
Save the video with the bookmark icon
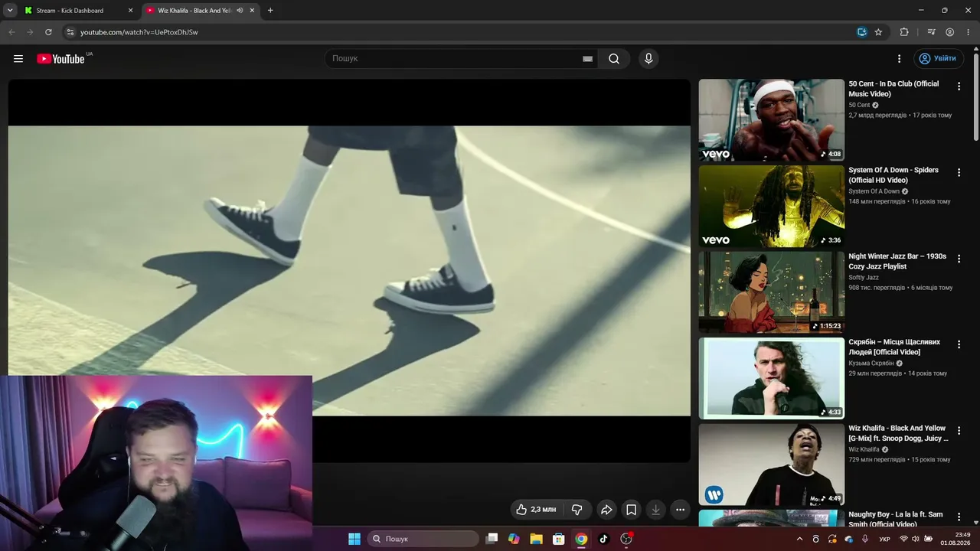click(631, 510)
